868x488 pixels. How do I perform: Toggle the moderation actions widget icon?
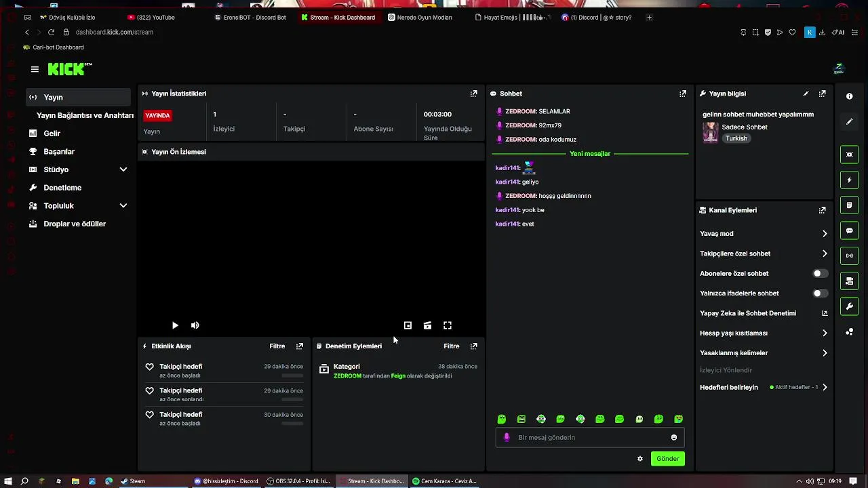pos(850,281)
